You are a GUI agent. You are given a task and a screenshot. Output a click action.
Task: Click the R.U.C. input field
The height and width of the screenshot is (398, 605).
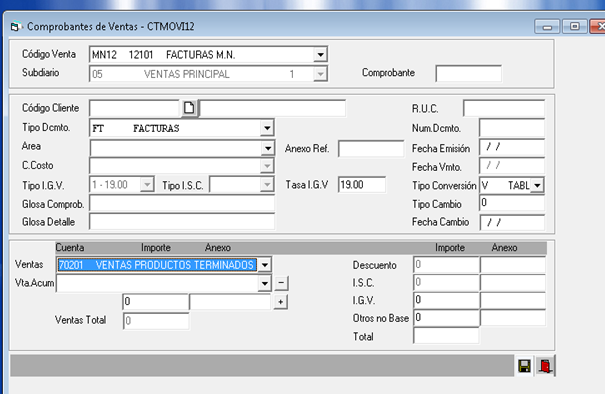(504, 108)
